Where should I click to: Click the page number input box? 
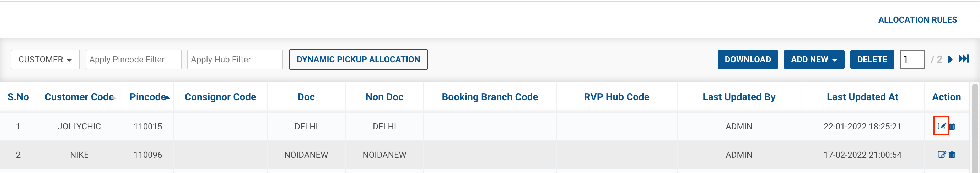(x=912, y=60)
